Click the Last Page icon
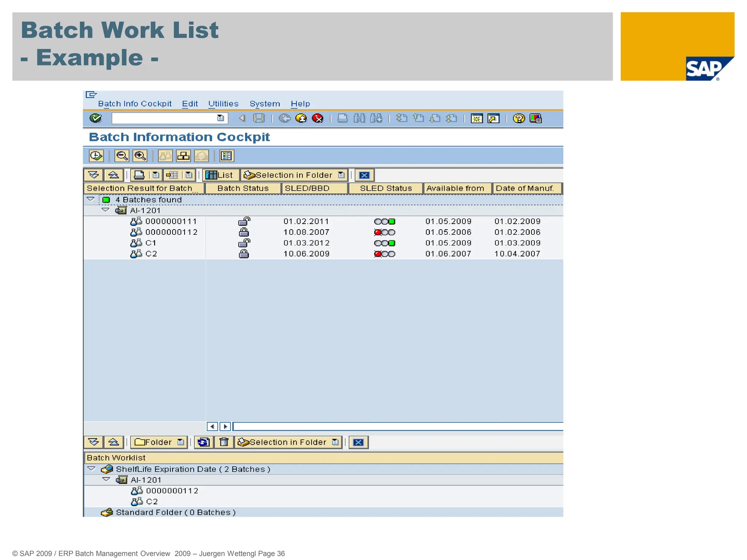747x560 pixels. click(452, 118)
